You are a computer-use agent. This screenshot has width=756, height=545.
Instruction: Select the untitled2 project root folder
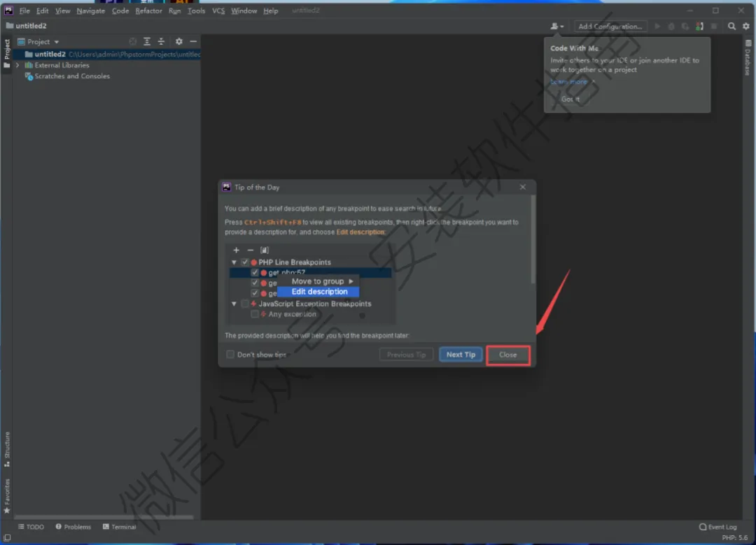pyautogui.click(x=107, y=54)
